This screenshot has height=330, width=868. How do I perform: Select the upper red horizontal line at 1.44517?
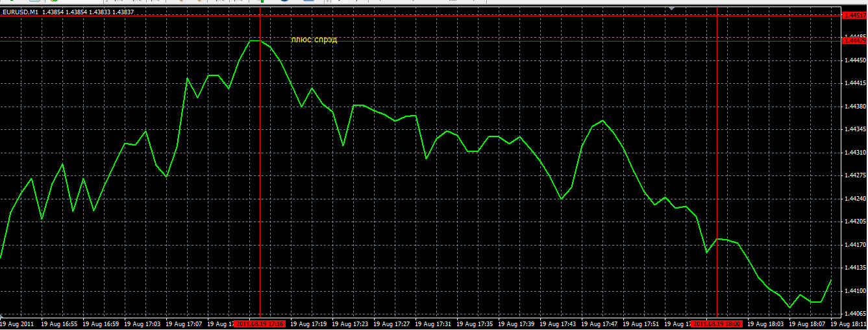point(421,15)
